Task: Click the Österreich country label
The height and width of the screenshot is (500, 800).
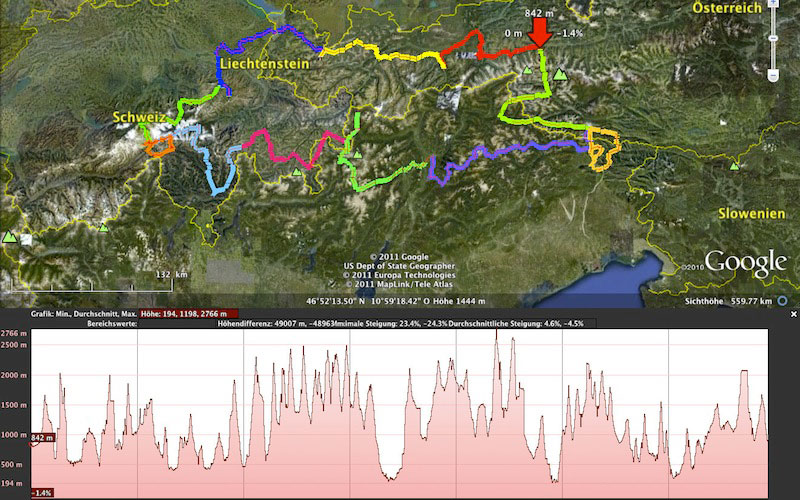Action: pos(724,7)
